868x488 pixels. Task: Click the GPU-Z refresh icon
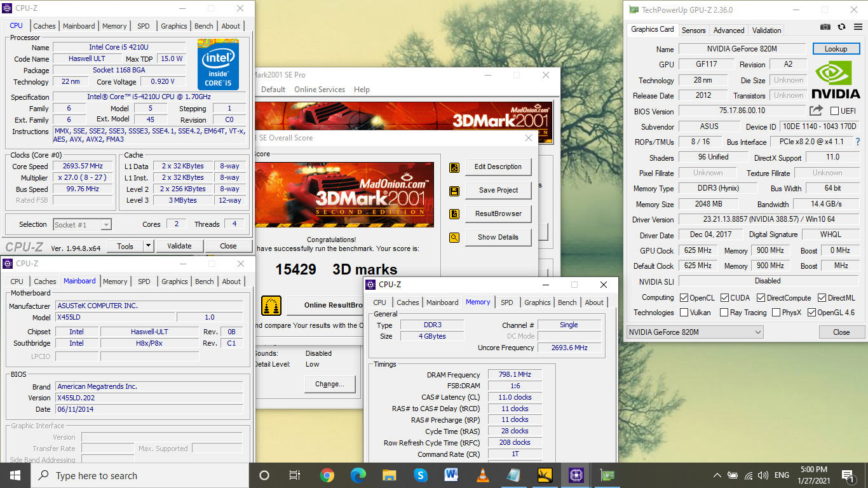click(841, 27)
